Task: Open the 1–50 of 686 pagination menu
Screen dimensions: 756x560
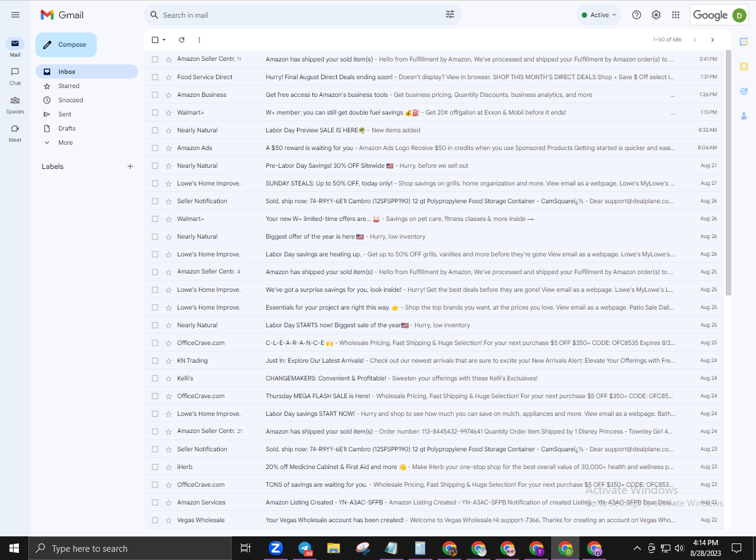Action: pyautogui.click(x=667, y=40)
